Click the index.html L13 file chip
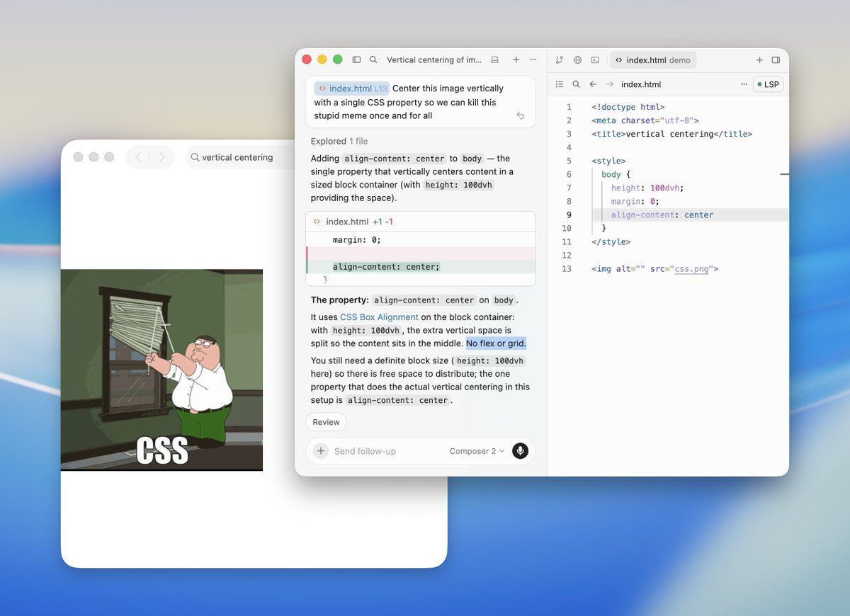 coord(352,89)
